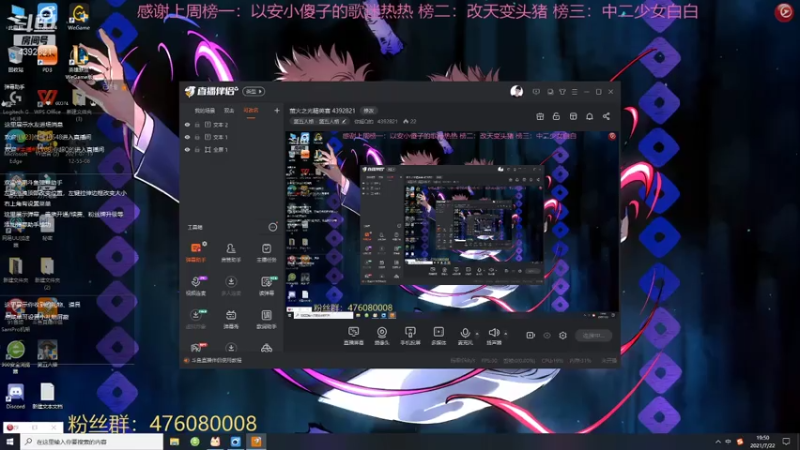Add phone screen casting source

(x=410, y=336)
